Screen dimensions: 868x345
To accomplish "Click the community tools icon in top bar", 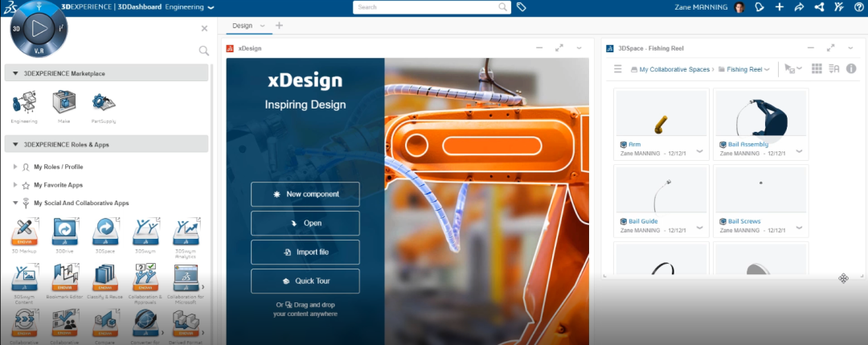I will pos(838,7).
